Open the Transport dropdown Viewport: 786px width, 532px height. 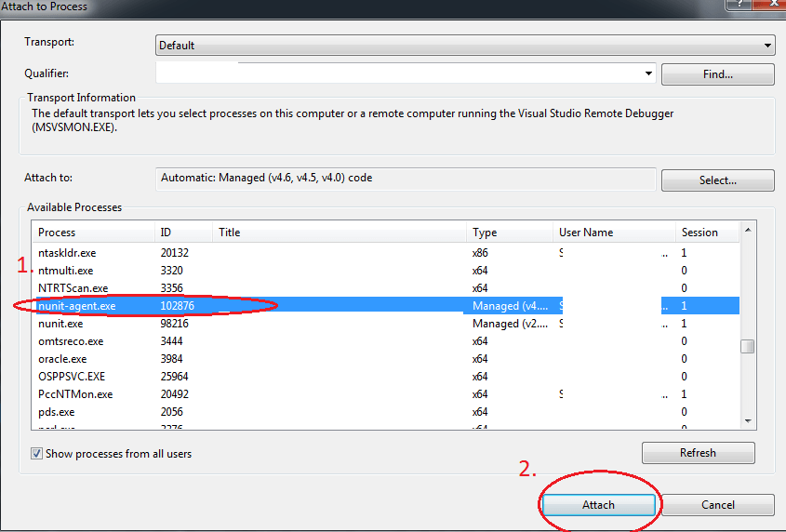[x=464, y=45]
